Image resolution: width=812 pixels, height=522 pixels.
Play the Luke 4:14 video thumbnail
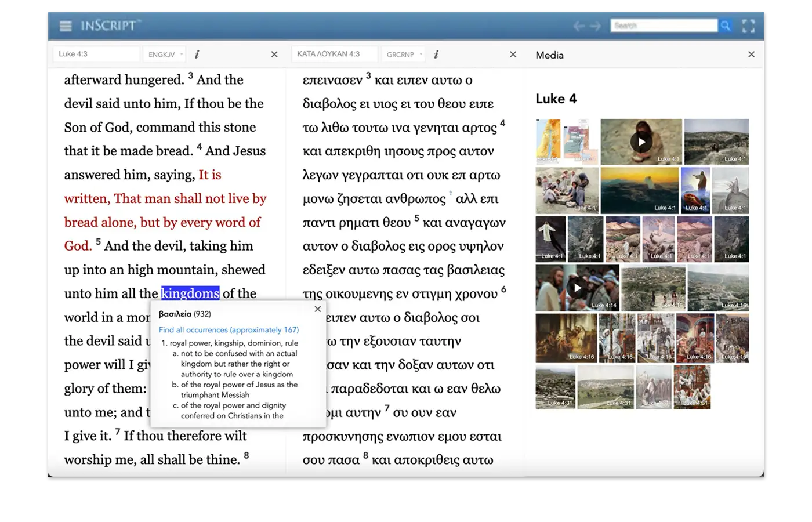pyautogui.click(x=577, y=287)
